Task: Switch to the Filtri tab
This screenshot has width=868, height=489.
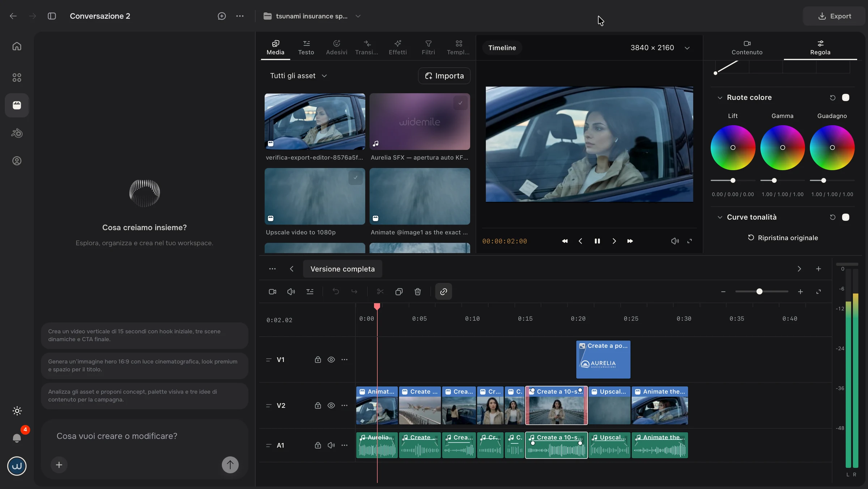Action: click(x=428, y=48)
